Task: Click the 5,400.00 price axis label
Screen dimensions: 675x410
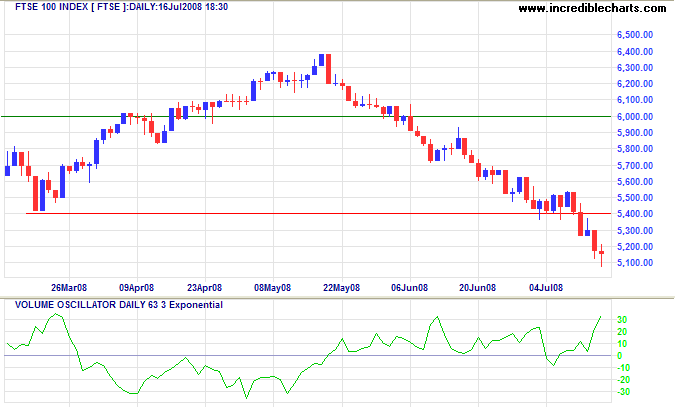Action: (635, 214)
